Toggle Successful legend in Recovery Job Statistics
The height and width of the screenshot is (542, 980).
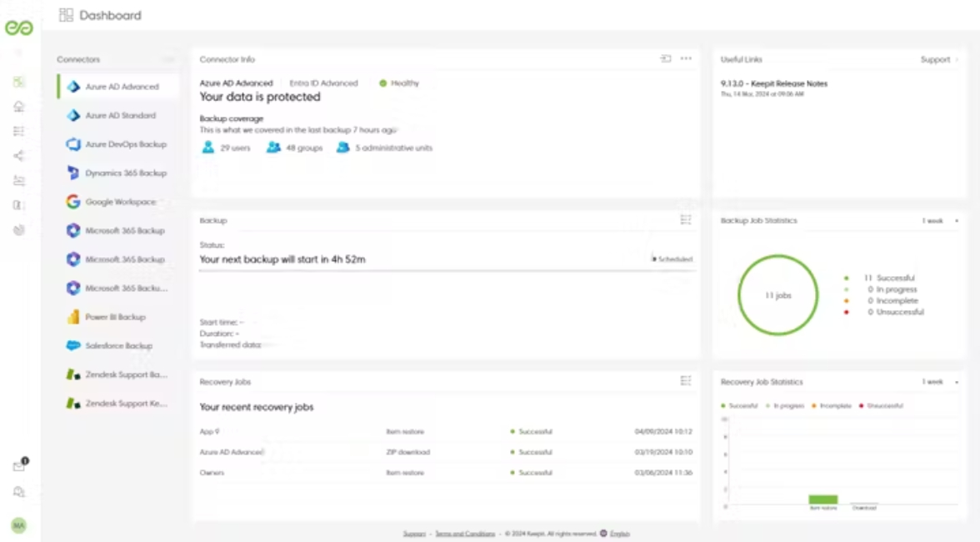[x=739, y=406]
